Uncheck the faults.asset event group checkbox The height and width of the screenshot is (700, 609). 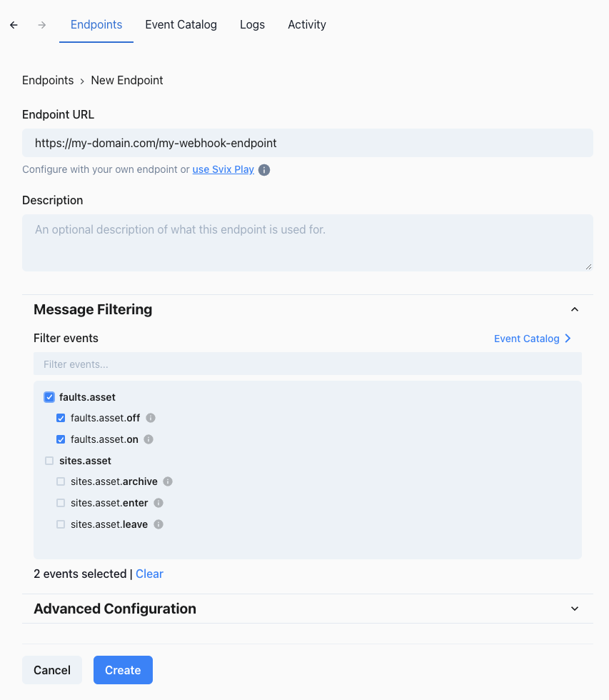49,396
